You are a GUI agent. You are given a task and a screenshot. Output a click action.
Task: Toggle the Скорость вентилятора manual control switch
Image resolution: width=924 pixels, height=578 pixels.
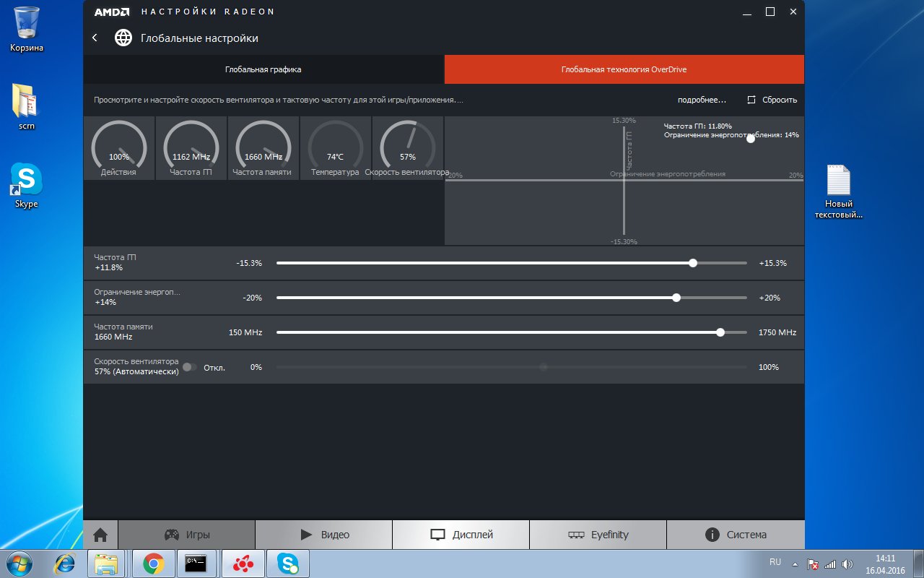(x=189, y=367)
